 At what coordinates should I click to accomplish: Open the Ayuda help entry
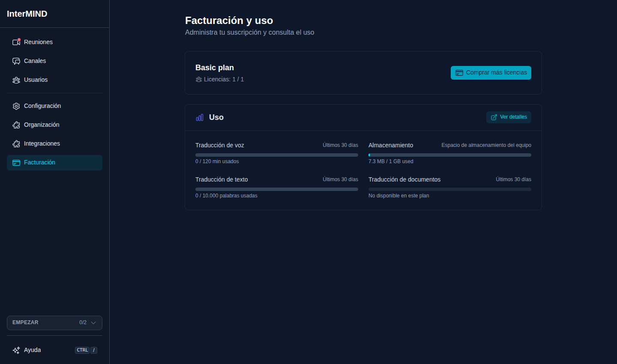(54, 350)
